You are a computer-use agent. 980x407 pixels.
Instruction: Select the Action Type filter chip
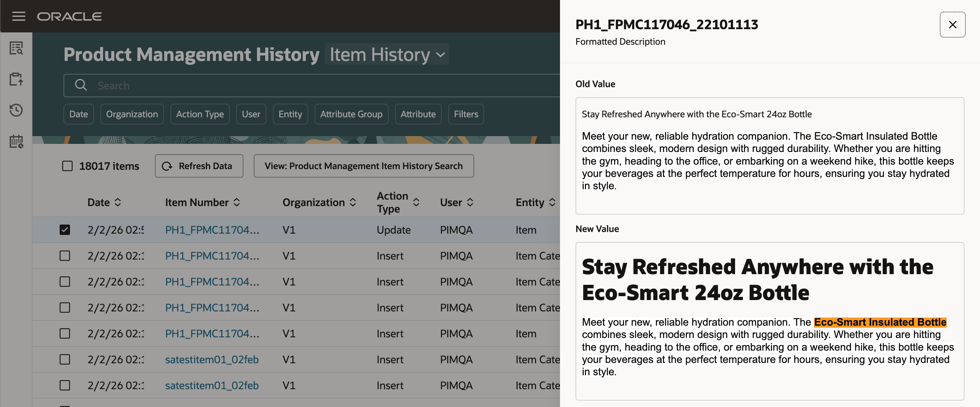[x=200, y=114]
